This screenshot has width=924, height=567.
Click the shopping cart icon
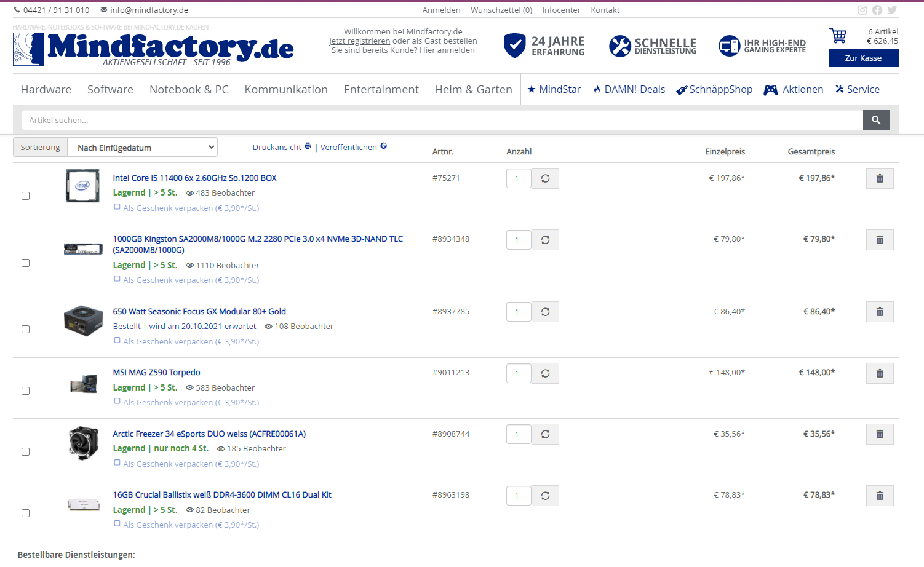point(838,36)
